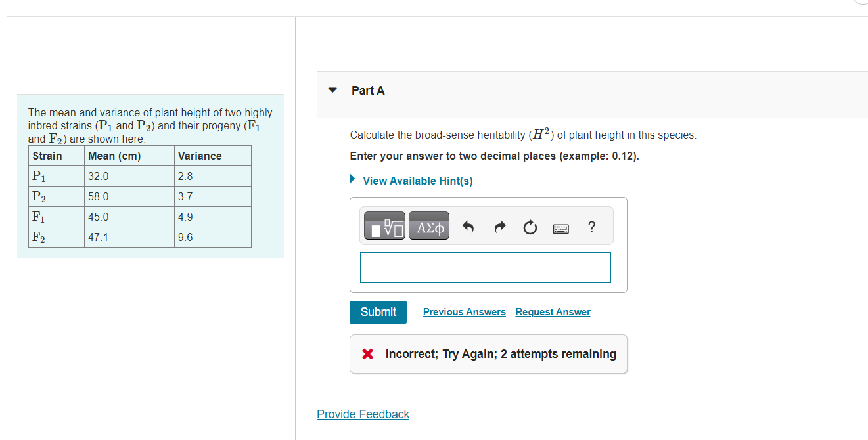Collapse the Part A section triangle
The height and width of the screenshot is (440, 868).
tap(332, 91)
